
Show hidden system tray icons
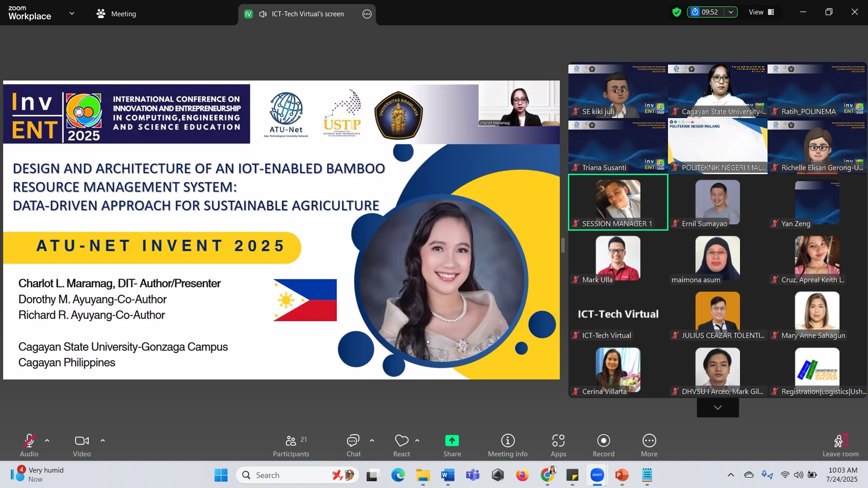pyautogui.click(x=731, y=475)
